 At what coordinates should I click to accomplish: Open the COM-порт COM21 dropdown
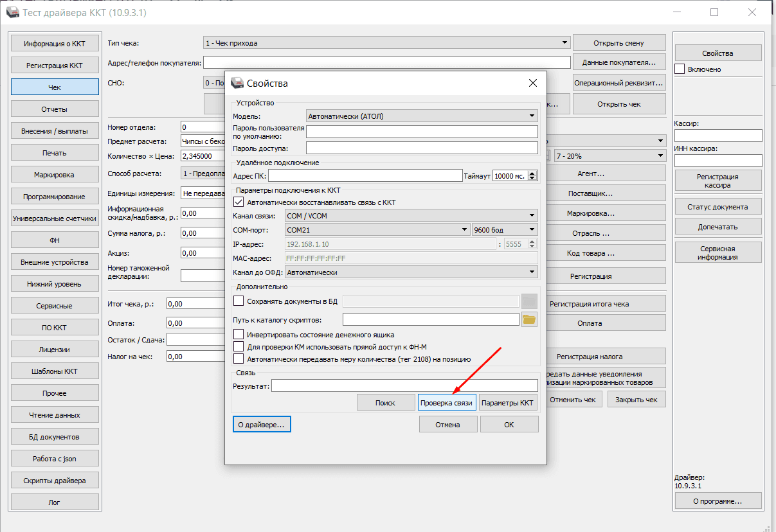pyautogui.click(x=377, y=229)
